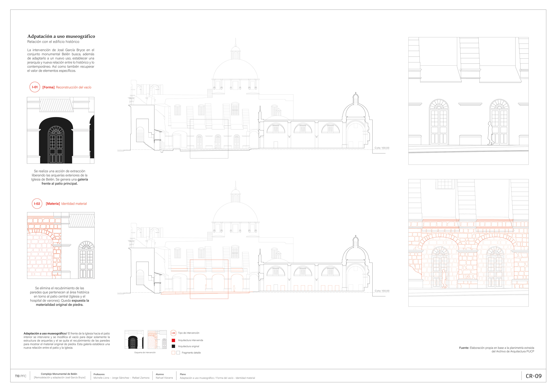Click the CR-09 sheet code

point(533,376)
